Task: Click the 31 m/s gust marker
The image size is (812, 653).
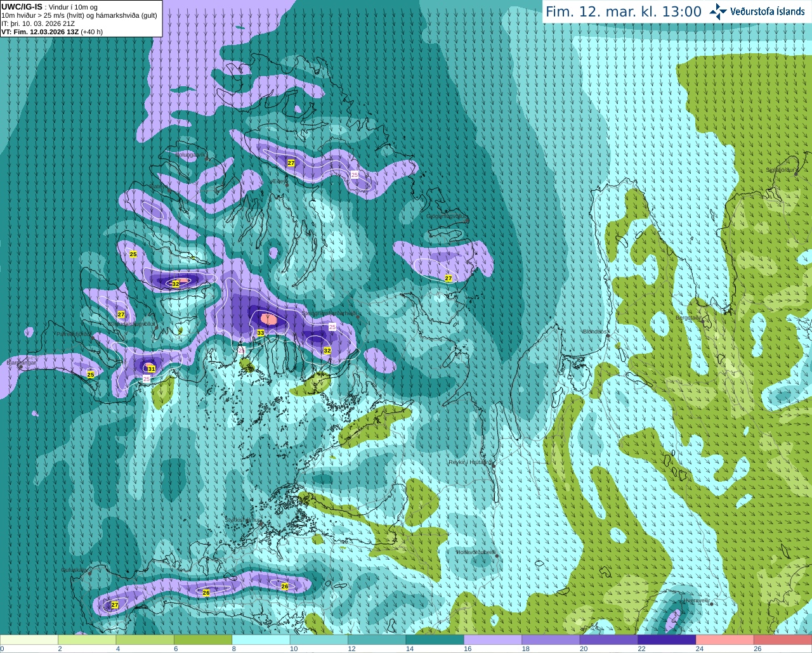Action: [x=151, y=368]
